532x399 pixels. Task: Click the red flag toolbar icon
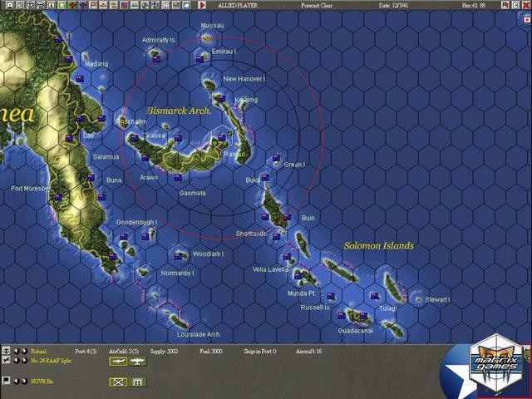coord(93,5)
